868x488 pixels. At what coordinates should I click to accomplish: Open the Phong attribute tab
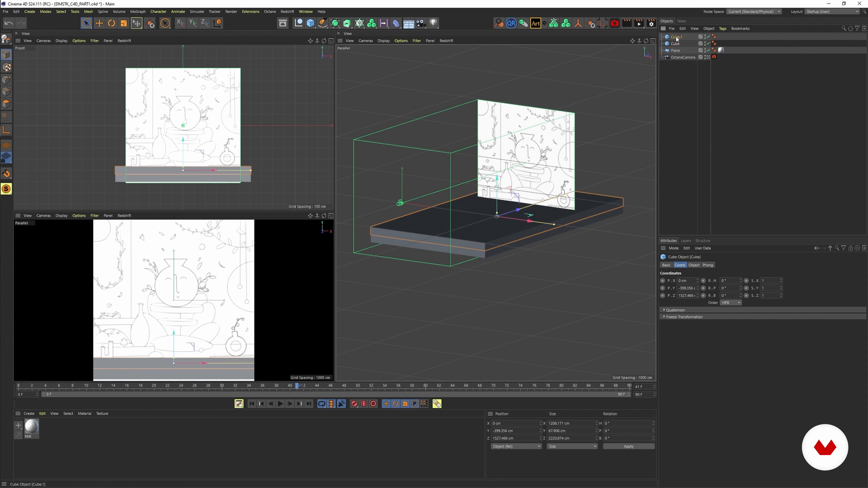click(708, 265)
